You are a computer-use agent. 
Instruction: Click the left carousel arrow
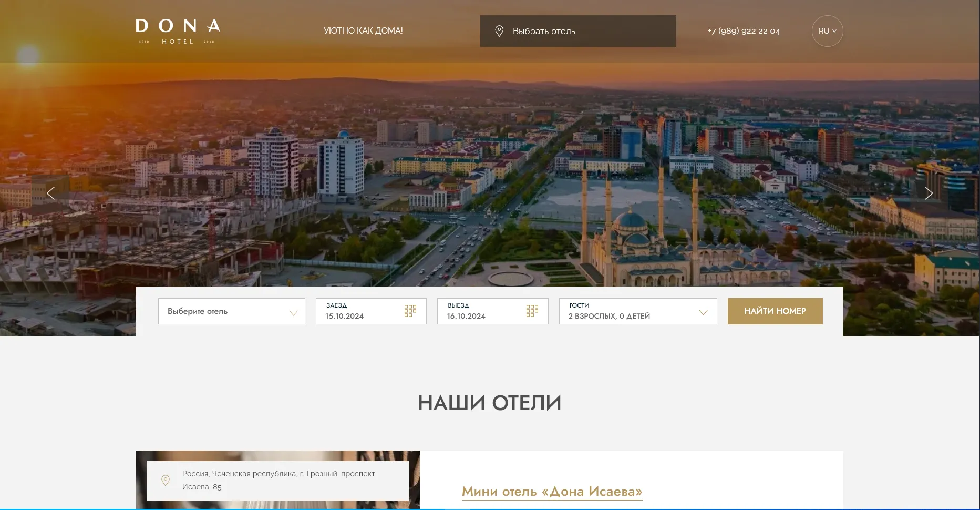(50, 193)
